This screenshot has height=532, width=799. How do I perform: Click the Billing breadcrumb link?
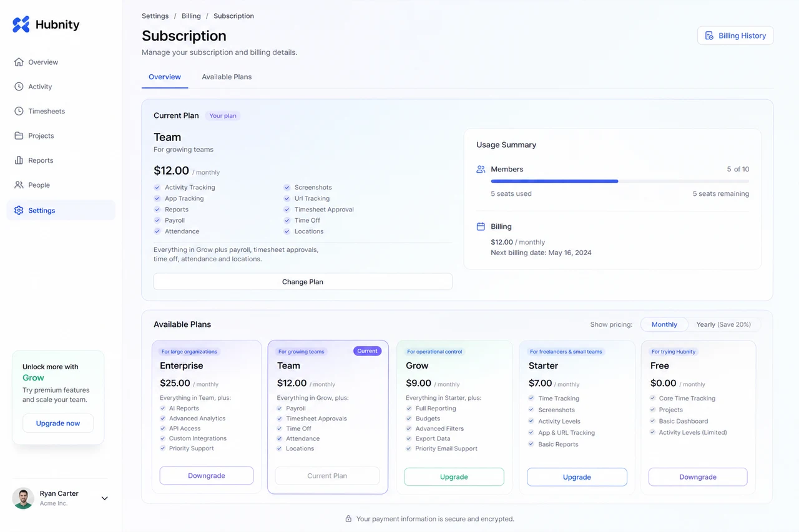click(191, 16)
